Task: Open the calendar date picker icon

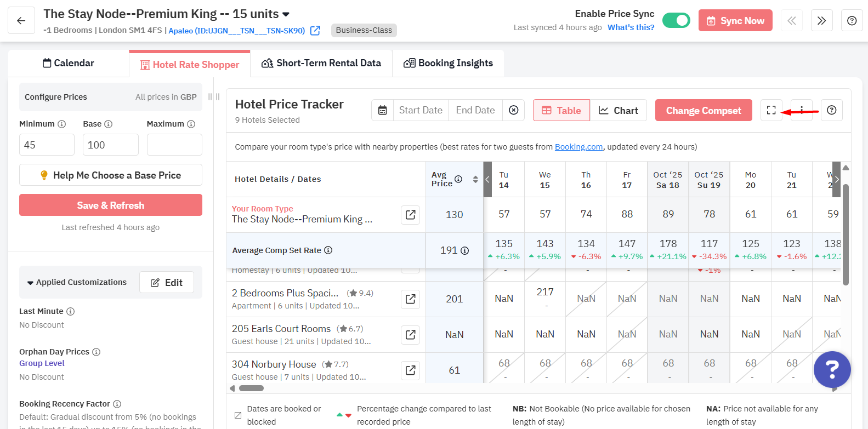Action: 383,110
